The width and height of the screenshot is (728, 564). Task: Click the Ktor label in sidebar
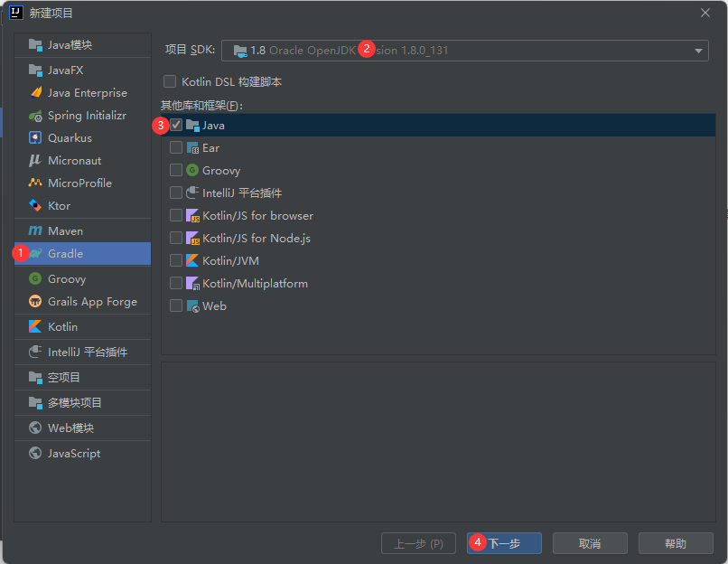coord(60,205)
